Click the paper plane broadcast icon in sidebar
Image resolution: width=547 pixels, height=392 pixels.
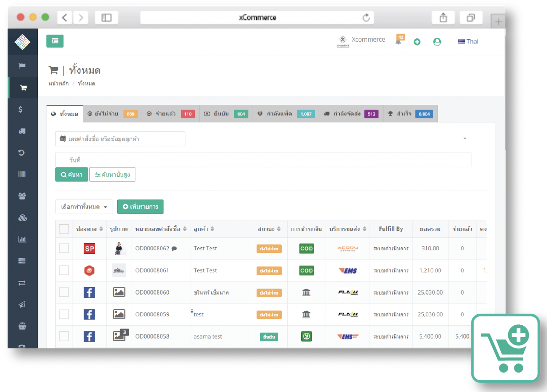22,304
